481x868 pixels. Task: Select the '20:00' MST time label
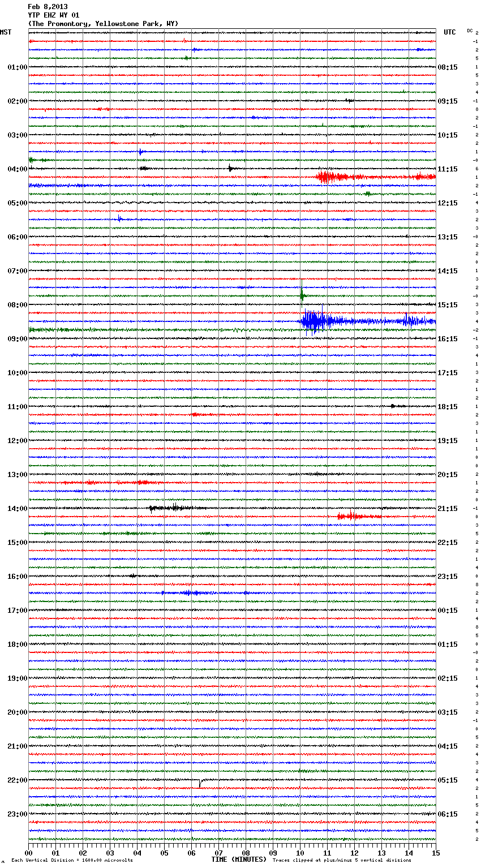[x=18, y=712]
